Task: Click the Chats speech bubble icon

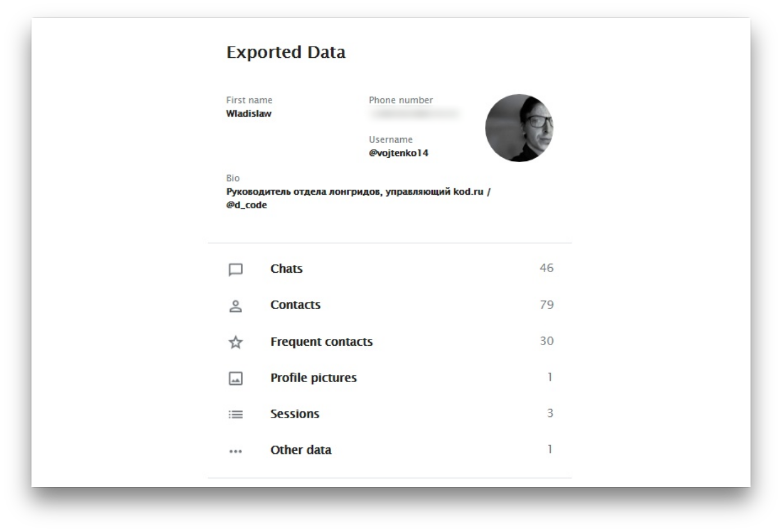Action: click(236, 269)
